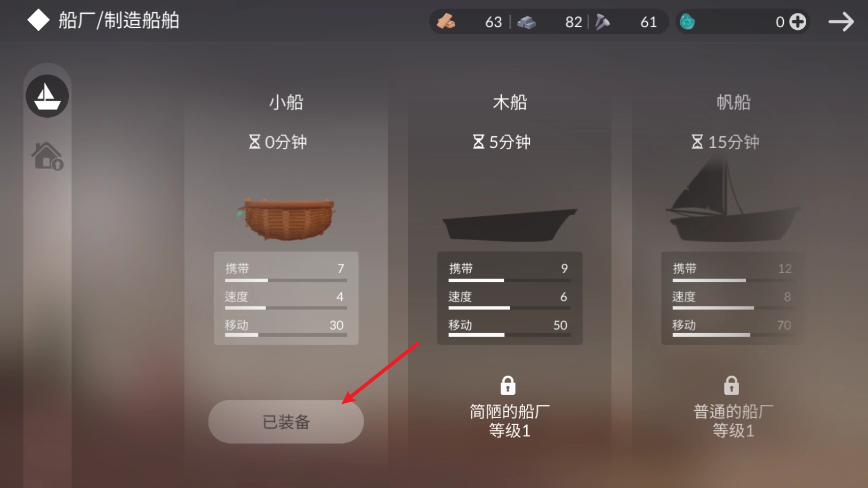Select the sailboat shipbuilding sidebar icon
Viewport: 868px width, 488px height.
click(47, 96)
